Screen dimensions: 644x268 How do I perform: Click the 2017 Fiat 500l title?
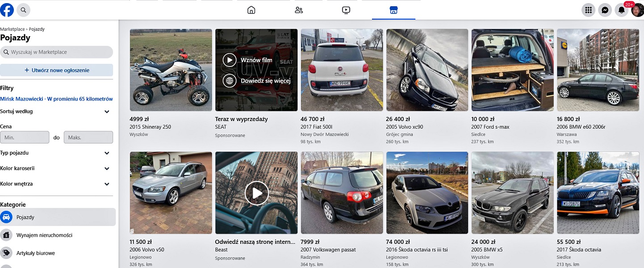tap(317, 127)
